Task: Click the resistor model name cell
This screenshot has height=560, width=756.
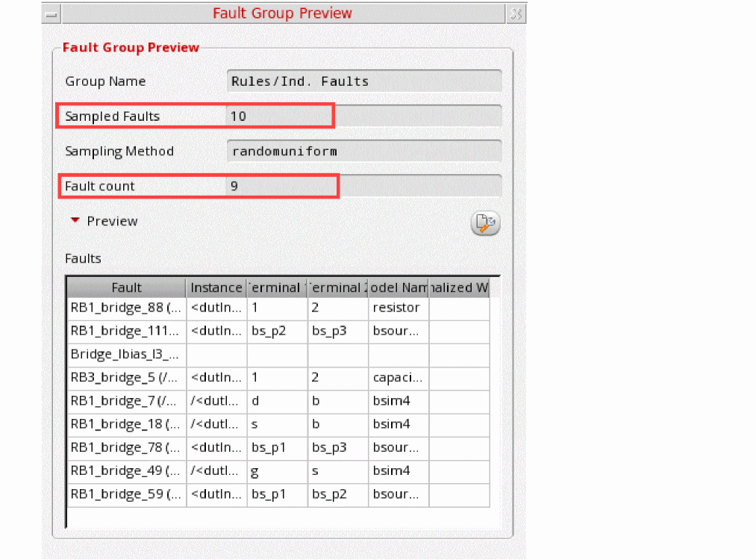Action: (x=399, y=308)
